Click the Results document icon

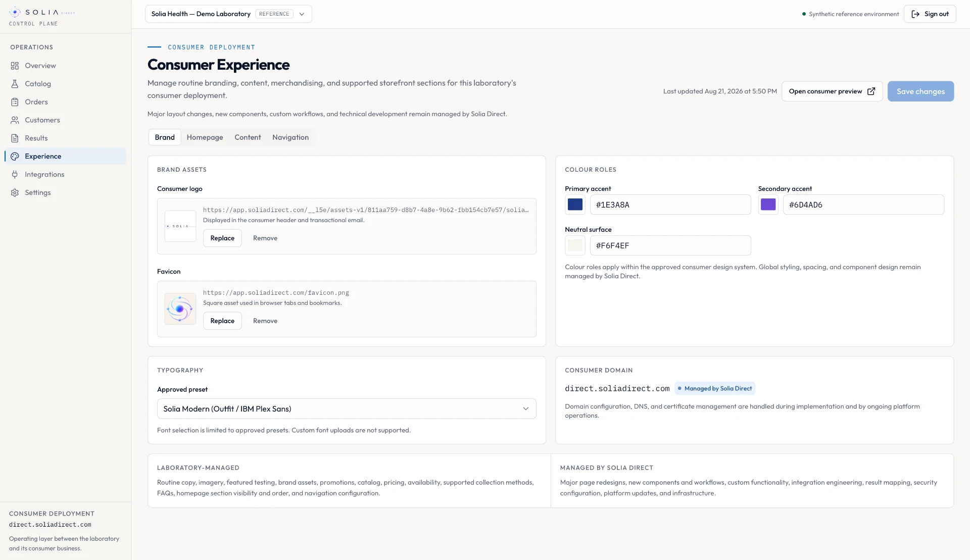coord(15,138)
